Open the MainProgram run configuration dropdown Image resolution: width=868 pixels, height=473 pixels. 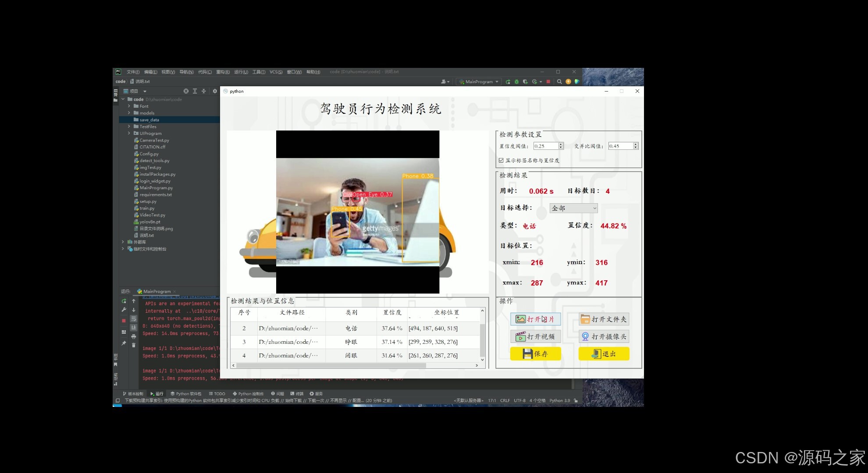pos(478,81)
